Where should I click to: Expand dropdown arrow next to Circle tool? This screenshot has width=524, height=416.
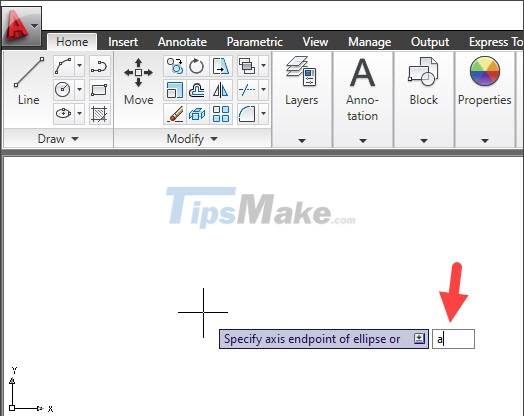(x=79, y=90)
